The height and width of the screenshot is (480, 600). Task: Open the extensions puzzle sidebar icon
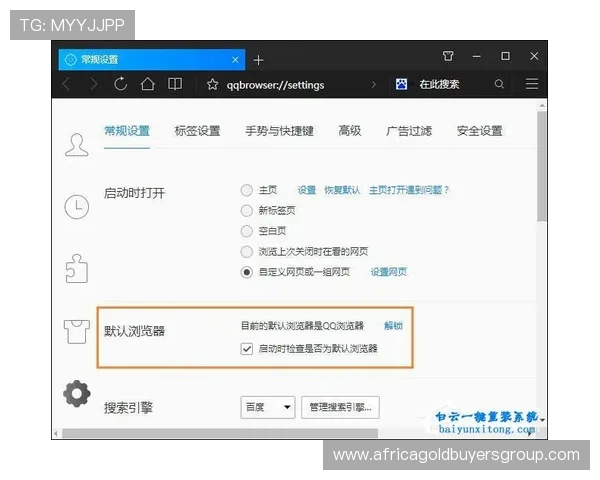[77, 268]
